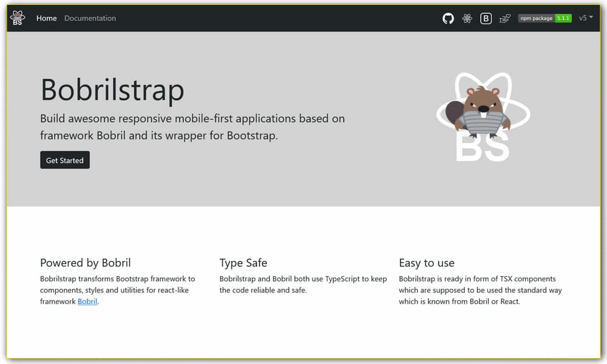This screenshot has width=607, height=364.
Task: Expand the v5 version dropdown
Action: (585, 18)
